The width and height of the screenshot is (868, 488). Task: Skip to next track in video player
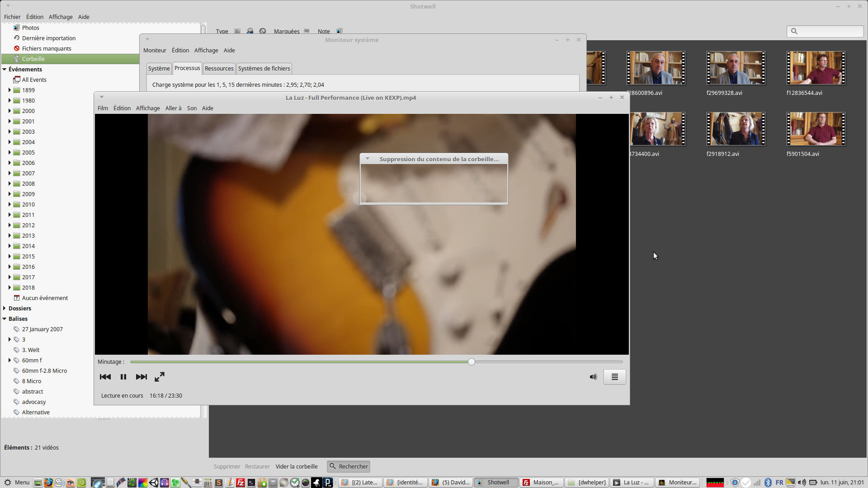(141, 377)
